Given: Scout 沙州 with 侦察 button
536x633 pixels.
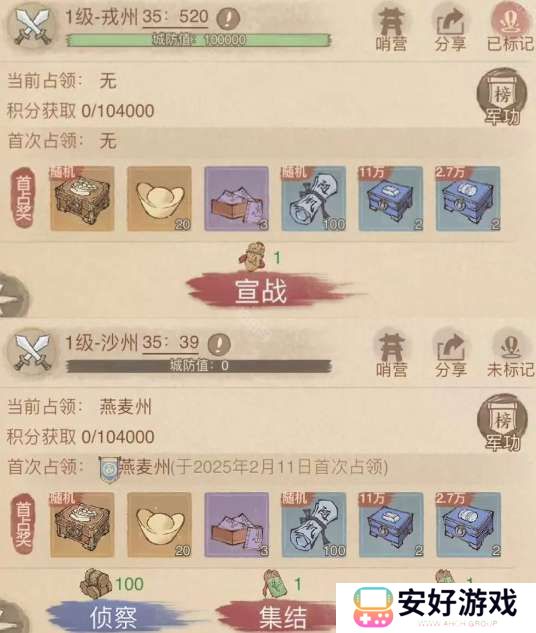Looking at the screenshot, I should [113, 616].
